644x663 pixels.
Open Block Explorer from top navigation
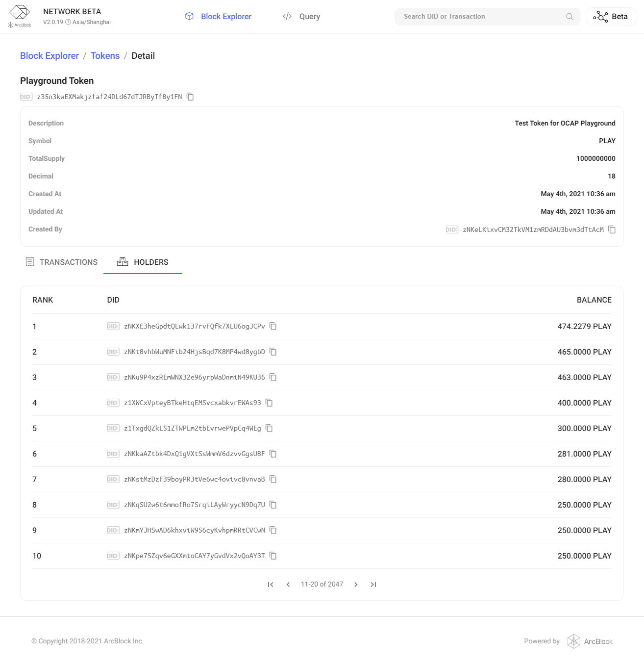coord(218,17)
